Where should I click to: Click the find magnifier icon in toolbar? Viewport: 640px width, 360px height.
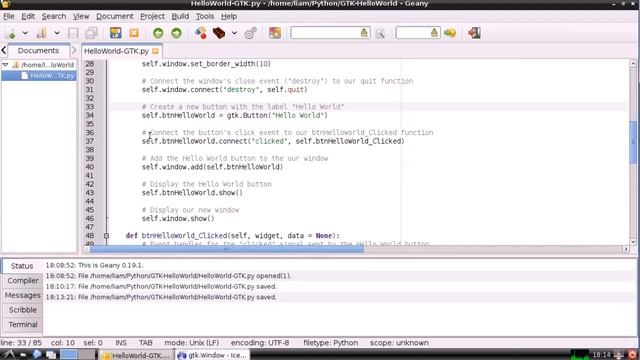coord(380,33)
